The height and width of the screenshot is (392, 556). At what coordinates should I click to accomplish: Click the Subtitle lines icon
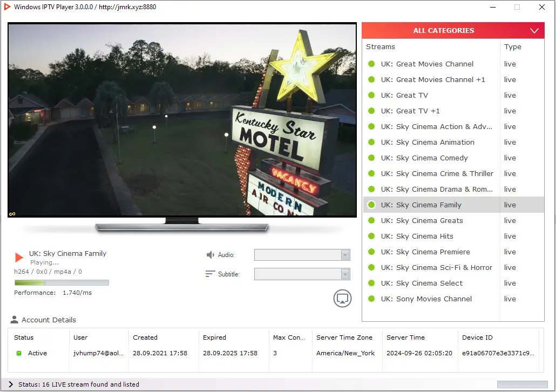[x=211, y=274]
